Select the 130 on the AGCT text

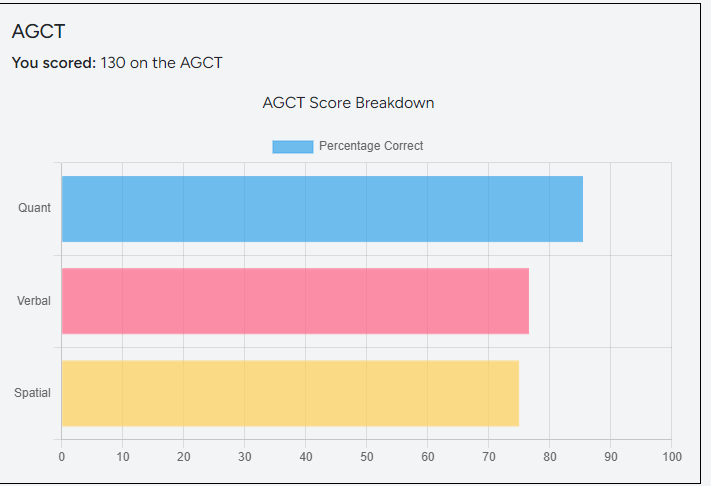pos(162,63)
